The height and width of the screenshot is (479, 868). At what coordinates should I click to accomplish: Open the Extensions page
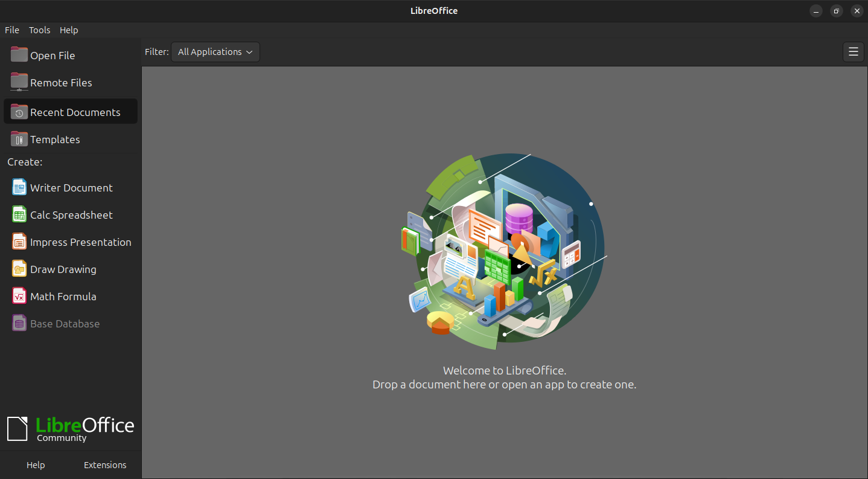[104, 465]
